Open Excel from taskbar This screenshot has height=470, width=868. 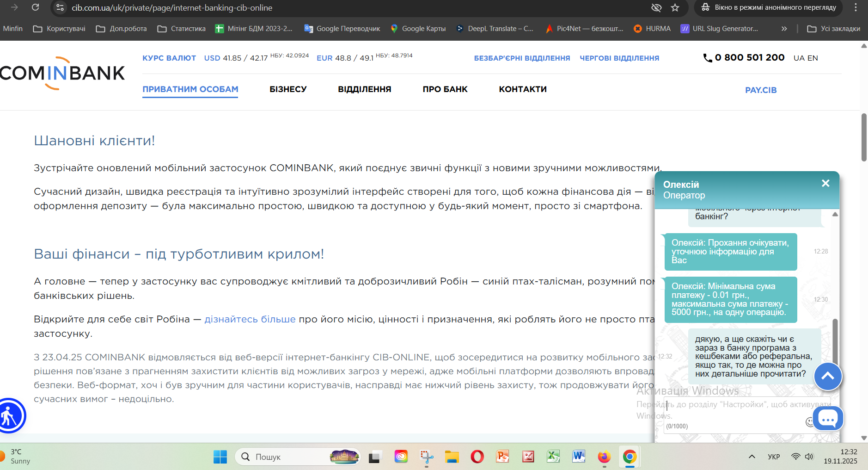click(553, 457)
